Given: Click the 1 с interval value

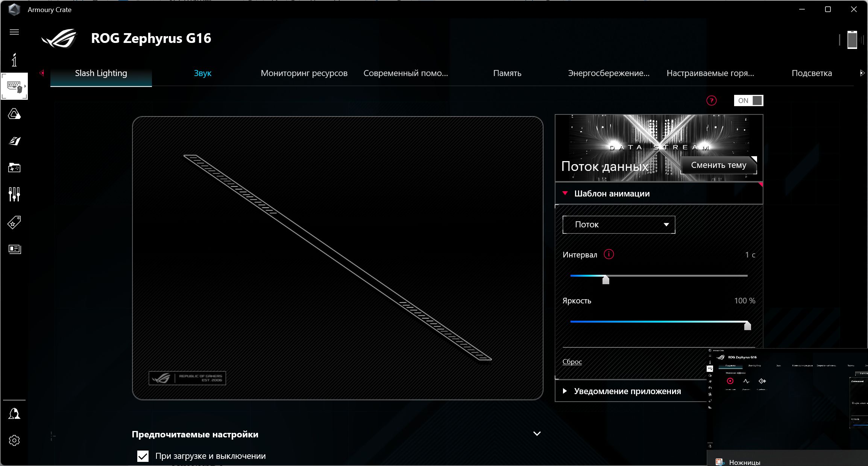Looking at the screenshot, I should tap(750, 255).
